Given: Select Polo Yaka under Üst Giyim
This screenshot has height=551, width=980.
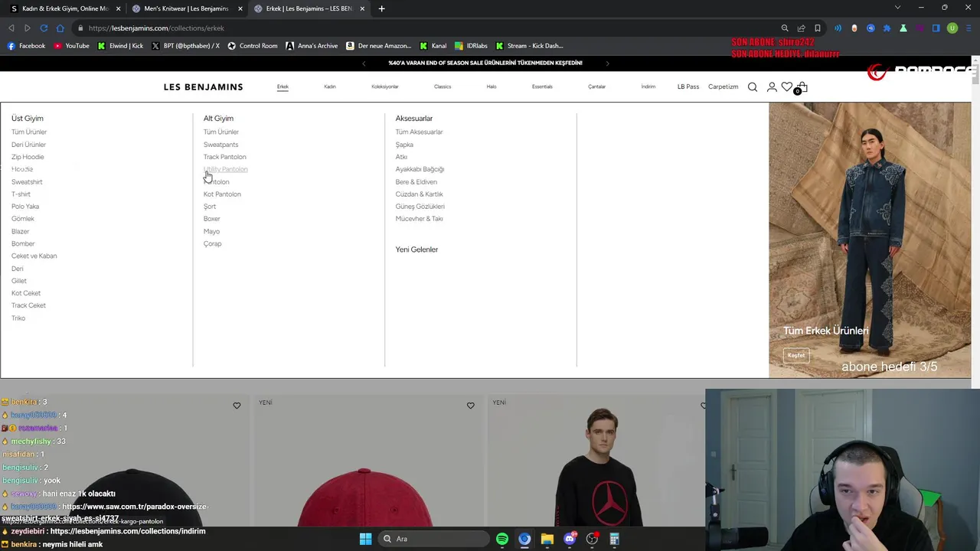Looking at the screenshot, I should point(25,207).
